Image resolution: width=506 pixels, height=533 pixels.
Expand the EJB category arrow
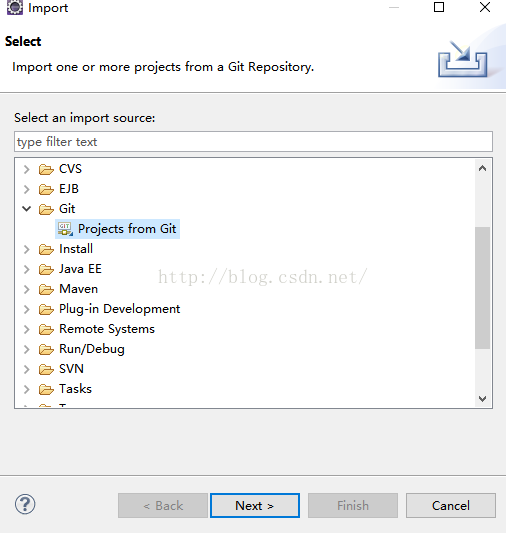(27, 189)
